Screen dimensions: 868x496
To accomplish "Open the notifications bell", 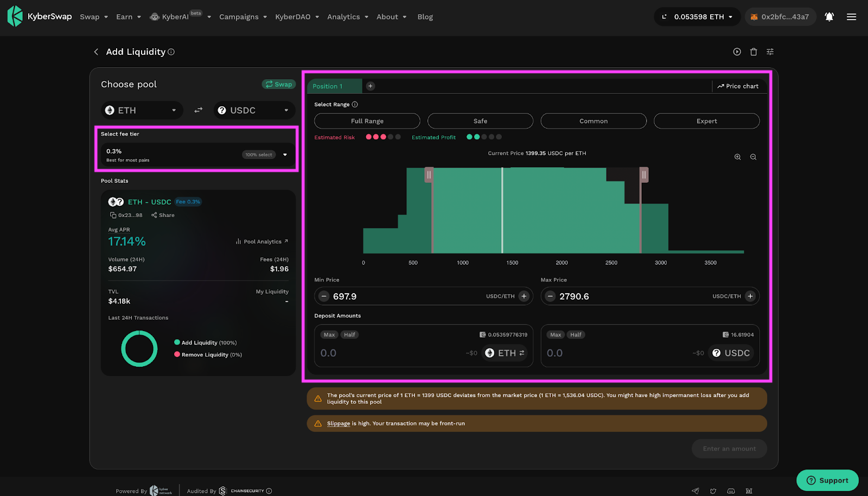I will click(829, 17).
